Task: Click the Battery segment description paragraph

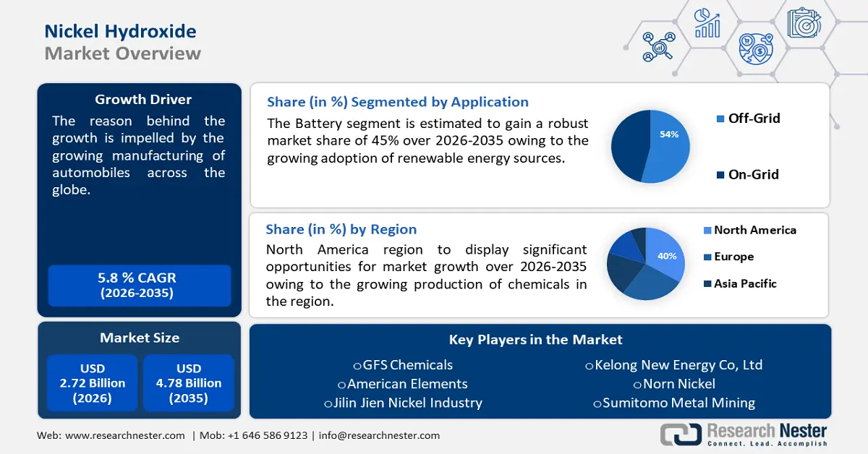Action: [427, 140]
